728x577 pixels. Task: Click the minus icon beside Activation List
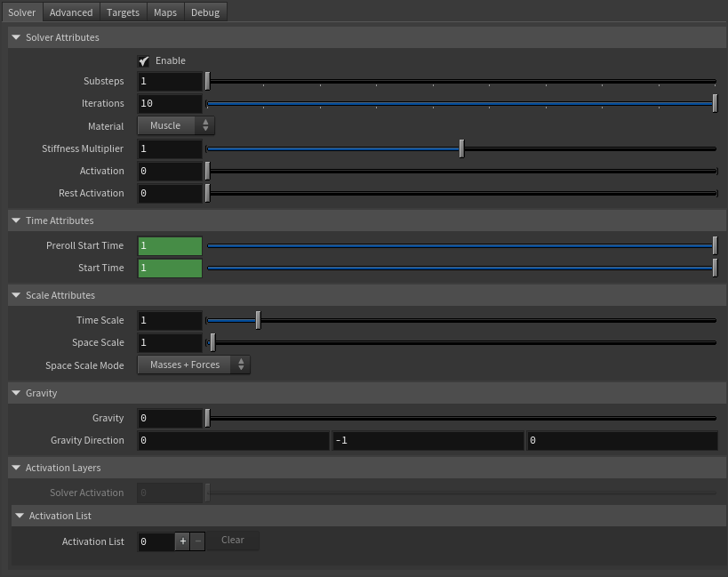(196, 541)
